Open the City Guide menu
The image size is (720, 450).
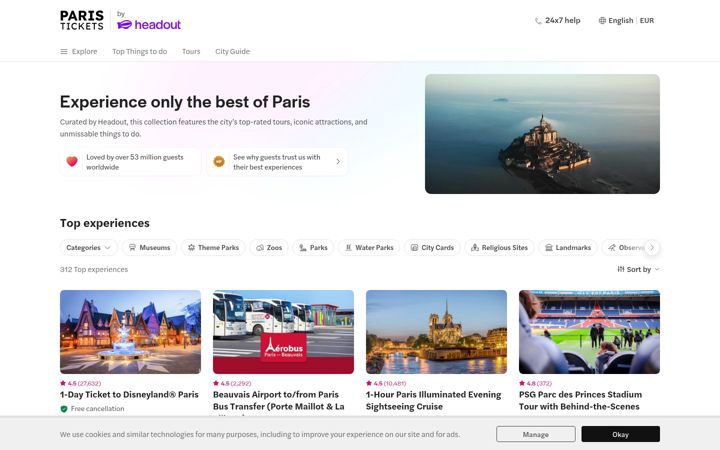[232, 51]
